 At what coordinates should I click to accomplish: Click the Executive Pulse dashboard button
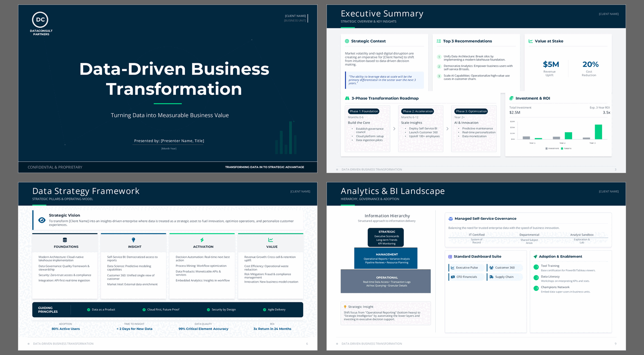pos(467,268)
